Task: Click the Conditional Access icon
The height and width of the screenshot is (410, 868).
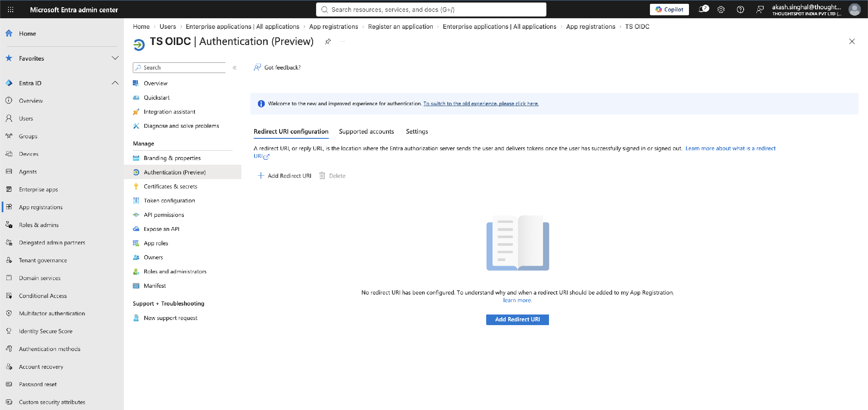Action: point(9,295)
